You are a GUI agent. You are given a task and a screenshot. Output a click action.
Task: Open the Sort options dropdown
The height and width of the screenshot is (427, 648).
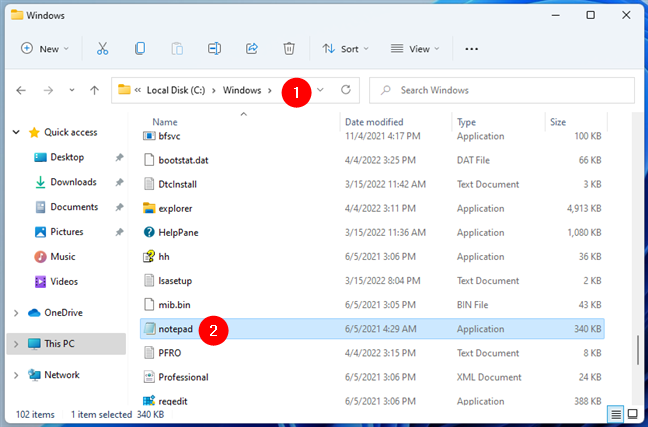(345, 49)
